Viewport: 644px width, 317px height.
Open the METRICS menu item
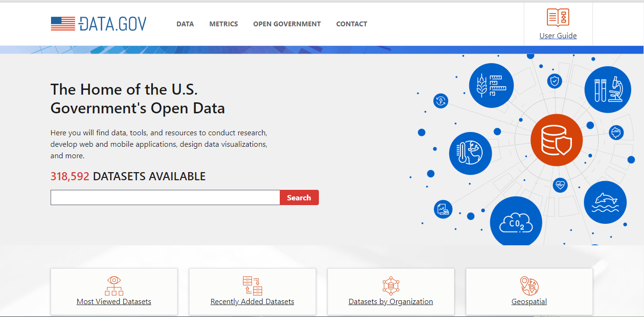[223, 23]
